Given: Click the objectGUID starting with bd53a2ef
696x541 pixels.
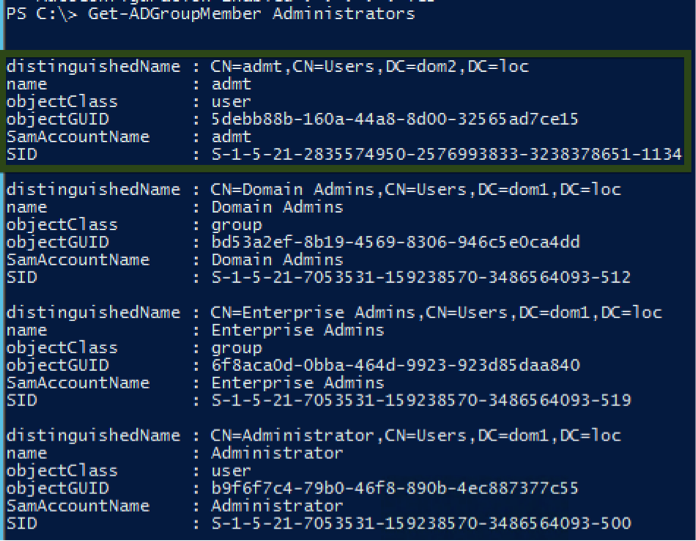Looking at the screenshot, I should [394, 242].
